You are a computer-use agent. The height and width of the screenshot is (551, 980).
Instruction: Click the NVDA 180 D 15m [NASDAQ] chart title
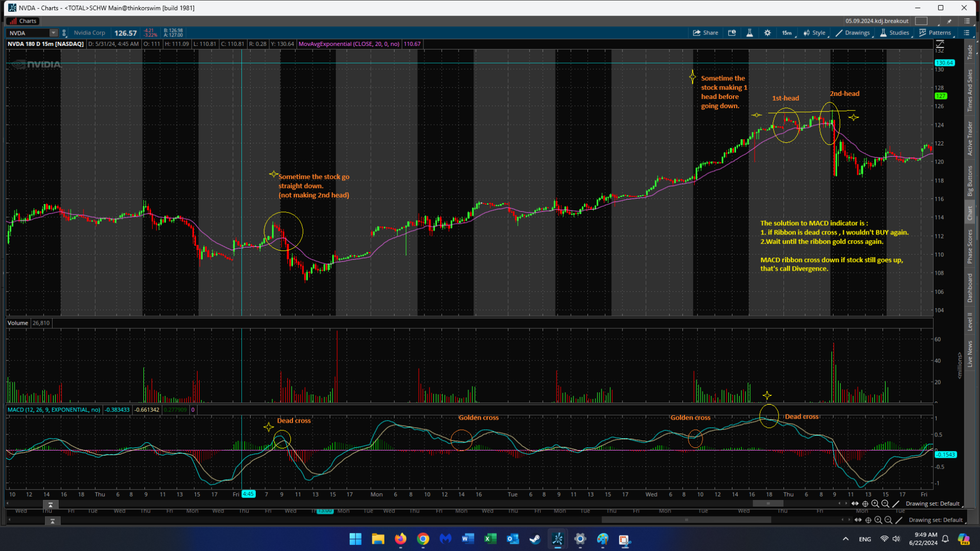(x=46, y=44)
